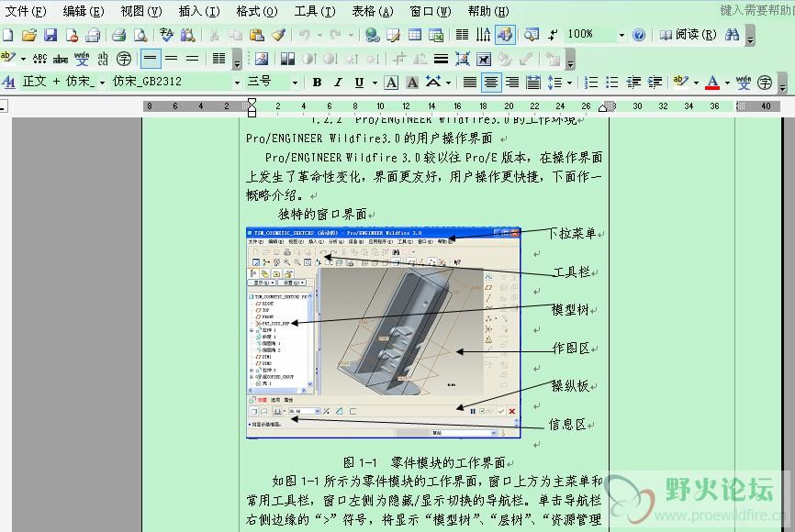Click the Open folder icon
The height and width of the screenshot is (532, 795).
28,35
